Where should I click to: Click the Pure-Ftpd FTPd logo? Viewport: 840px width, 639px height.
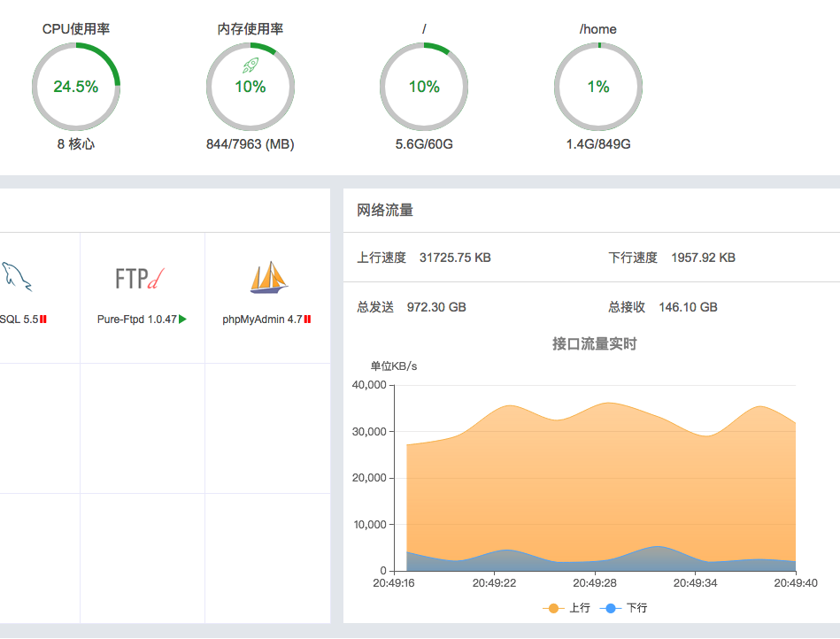coord(140,278)
